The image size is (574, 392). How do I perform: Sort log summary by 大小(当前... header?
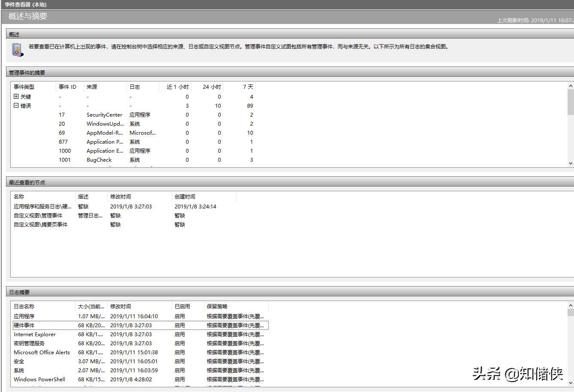click(x=91, y=306)
